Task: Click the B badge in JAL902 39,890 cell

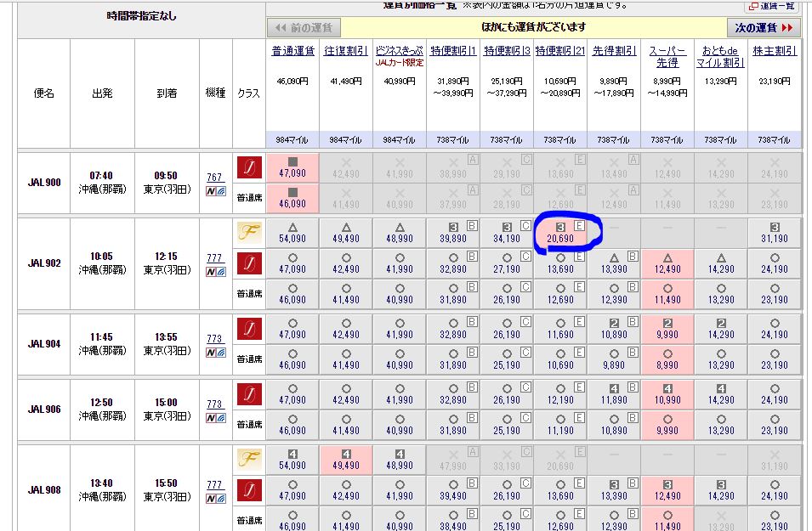Action: 472,225
